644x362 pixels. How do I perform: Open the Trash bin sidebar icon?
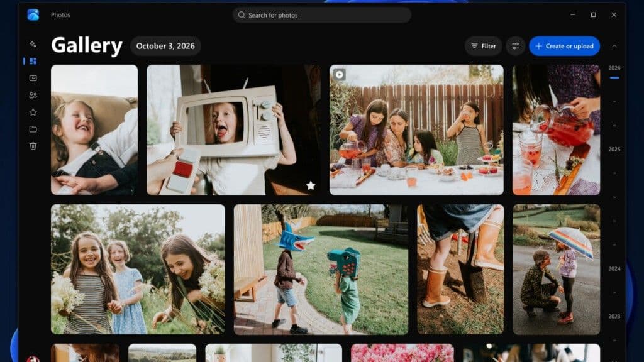pyautogui.click(x=33, y=146)
